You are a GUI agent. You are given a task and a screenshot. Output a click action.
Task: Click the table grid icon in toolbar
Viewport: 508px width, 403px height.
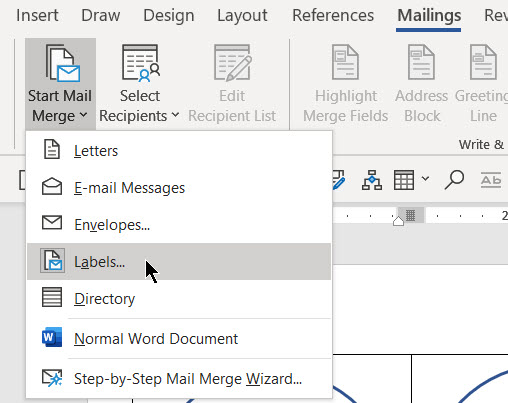[x=404, y=180]
